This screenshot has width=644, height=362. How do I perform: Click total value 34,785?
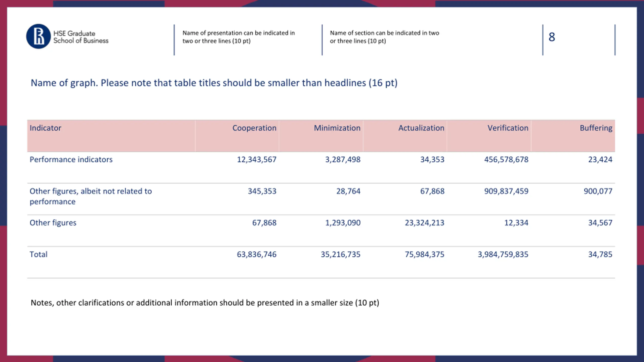(600, 255)
